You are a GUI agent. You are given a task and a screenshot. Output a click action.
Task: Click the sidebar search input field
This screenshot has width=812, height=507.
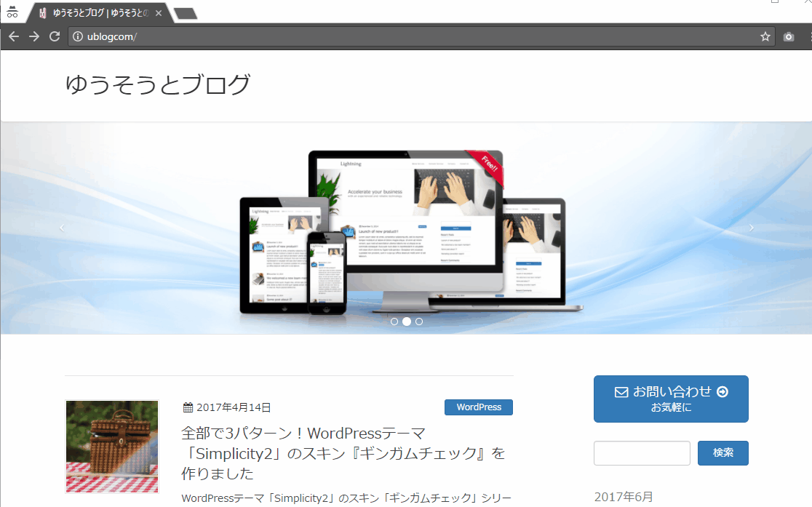[642, 453]
